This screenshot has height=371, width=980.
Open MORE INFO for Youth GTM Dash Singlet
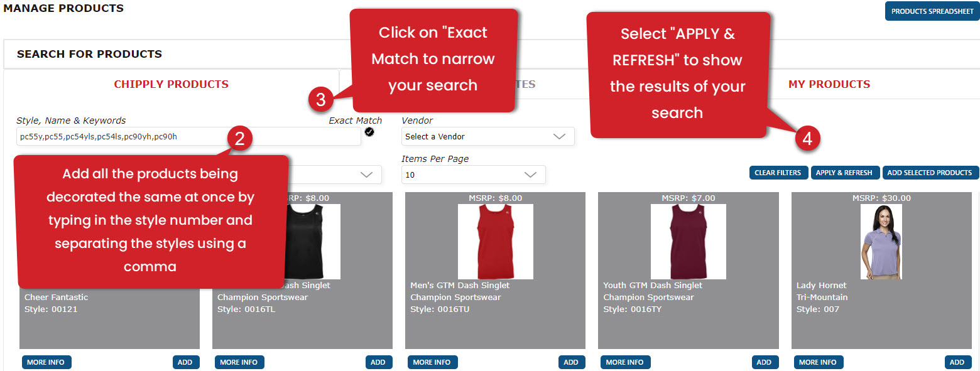pos(625,362)
